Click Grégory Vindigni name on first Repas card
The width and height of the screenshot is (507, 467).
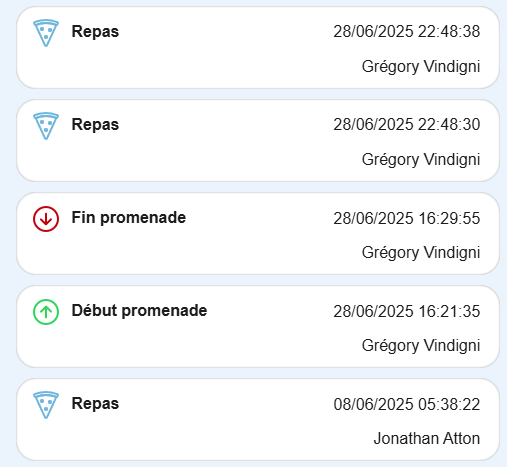(421, 67)
